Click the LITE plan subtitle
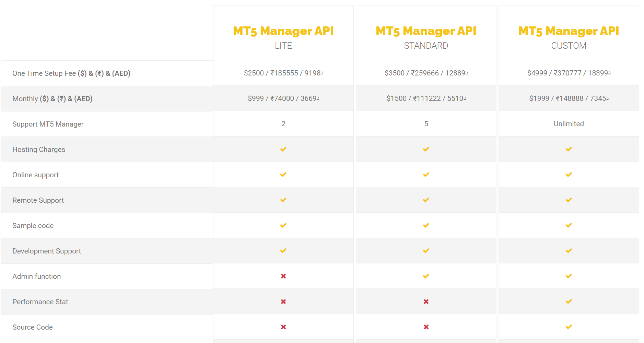Image resolution: width=644 pixels, height=343 pixels. 283,46
